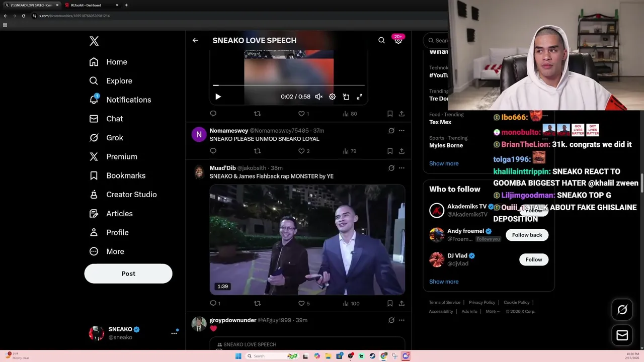
Task: Open Nomameswey's avatar profile
Action: tap(199, 135)
